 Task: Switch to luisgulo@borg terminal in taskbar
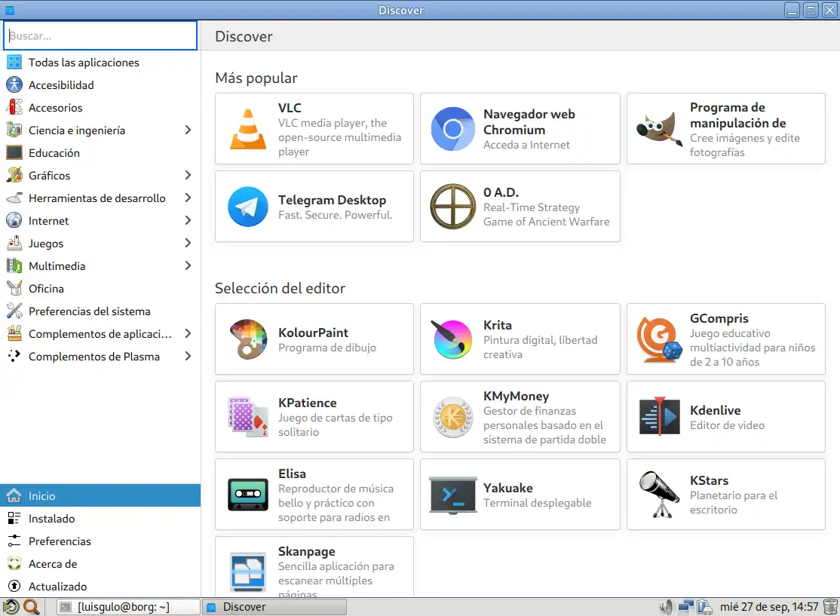(127, 607)
